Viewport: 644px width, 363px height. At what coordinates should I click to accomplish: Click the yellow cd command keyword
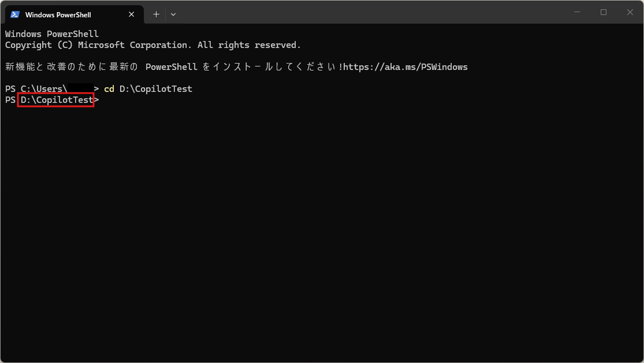pos(109,89)
